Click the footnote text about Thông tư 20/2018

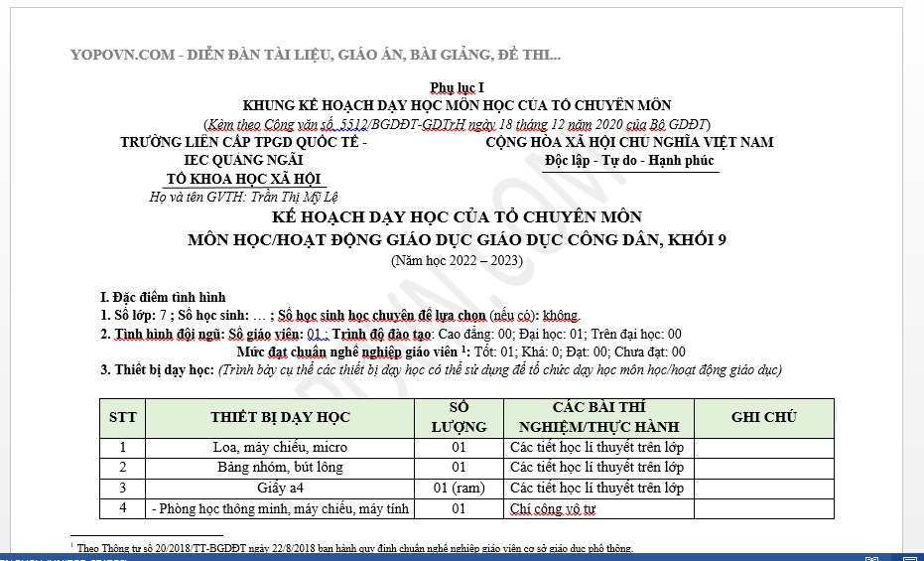[x=354, y=548]
